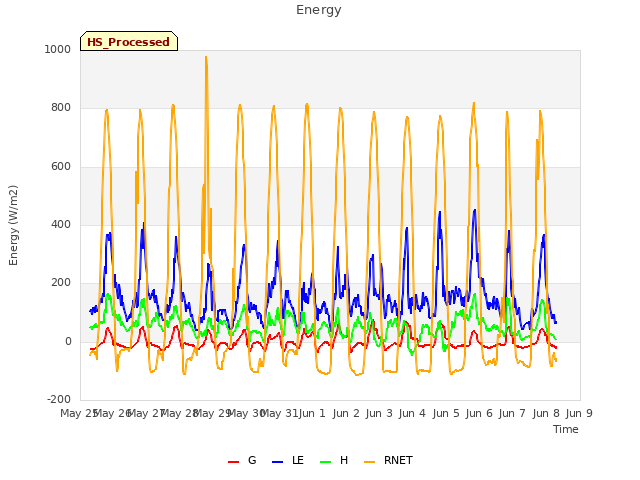Click the Jun 6 x-axis date label
The height and width of the screenshot is (480, 640).
[479, 413]
